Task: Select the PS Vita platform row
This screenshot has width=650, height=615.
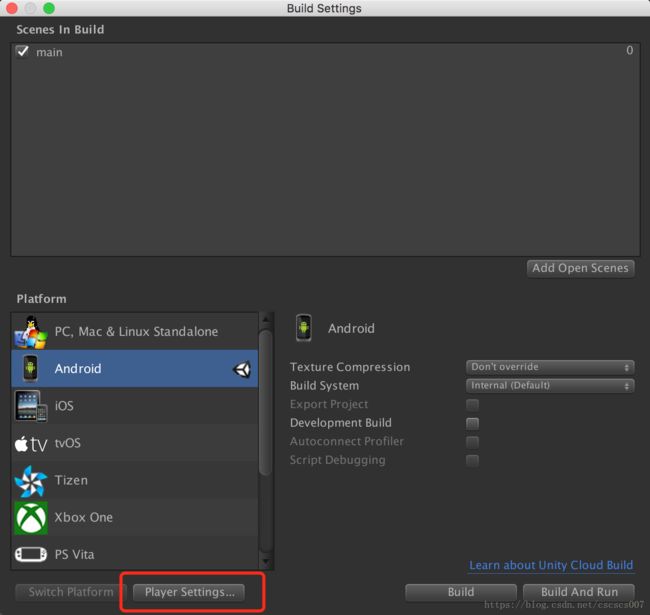Action: tap(135, 554)
